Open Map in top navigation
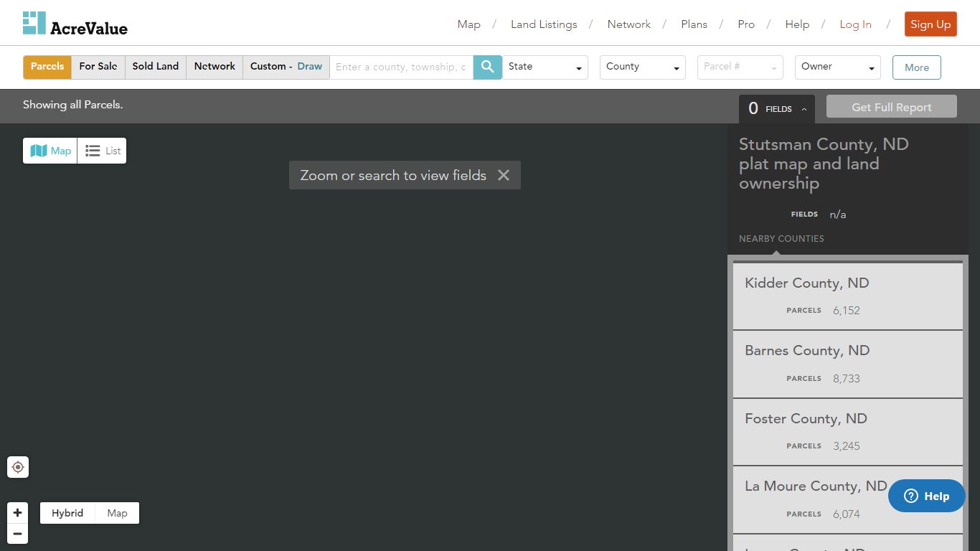The image size is (980, 551). coord(469,24)
